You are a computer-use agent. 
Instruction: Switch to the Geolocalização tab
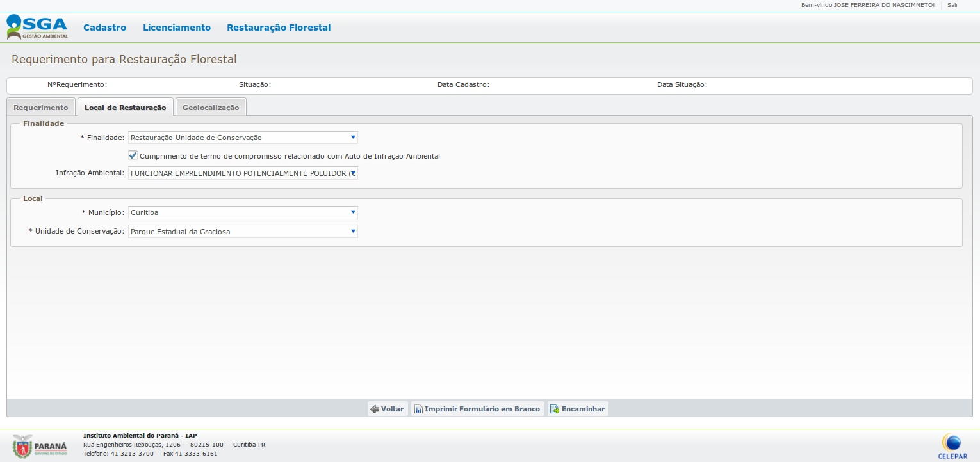pyautogui.click(x=211, y=108)
